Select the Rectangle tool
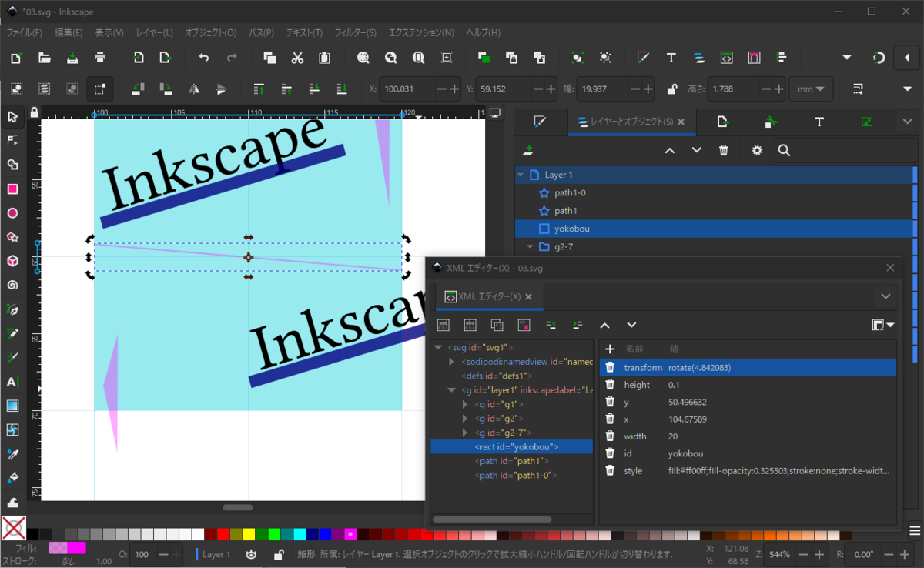The width and height of the screenshot is (924, 568). click(12, 189)
